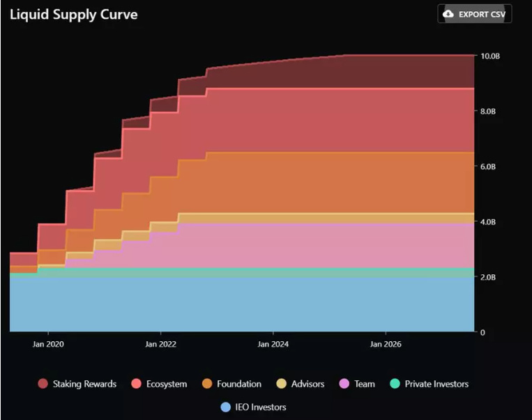This screenshot has height=420, width=532.
Task: Click the IEO Investors blue dot
Action: [225, 407]
